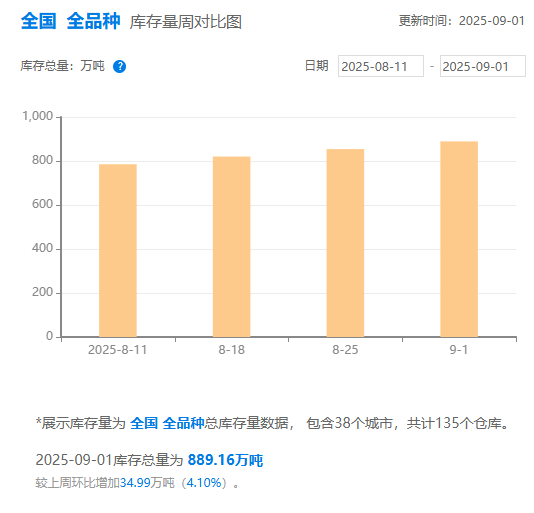Click the 全国 region link in title
Image resolution: width=534 pixels, height=513 pixels.
coord(38,21)
